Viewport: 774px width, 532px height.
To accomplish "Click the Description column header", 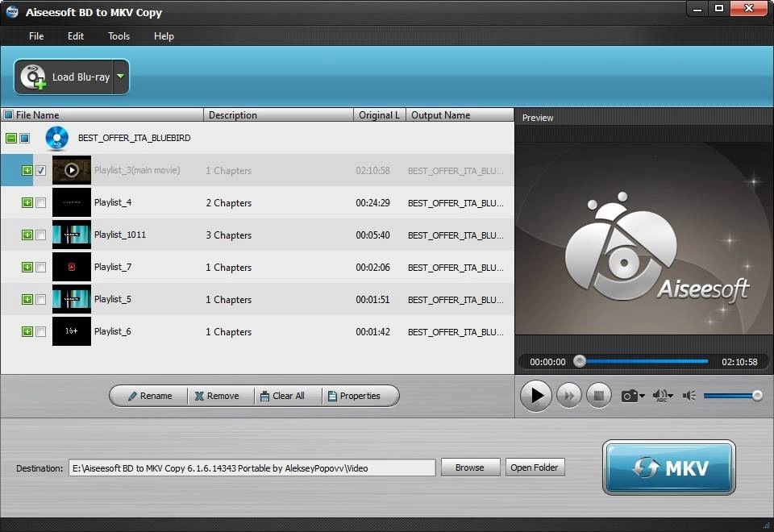I will (278, 115).
